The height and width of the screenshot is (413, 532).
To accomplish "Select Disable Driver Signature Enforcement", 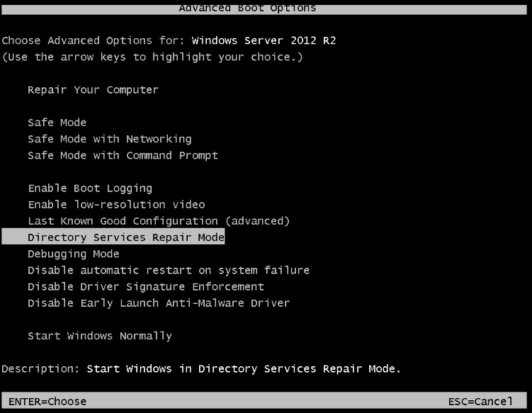I will click(x=146, y=287).
